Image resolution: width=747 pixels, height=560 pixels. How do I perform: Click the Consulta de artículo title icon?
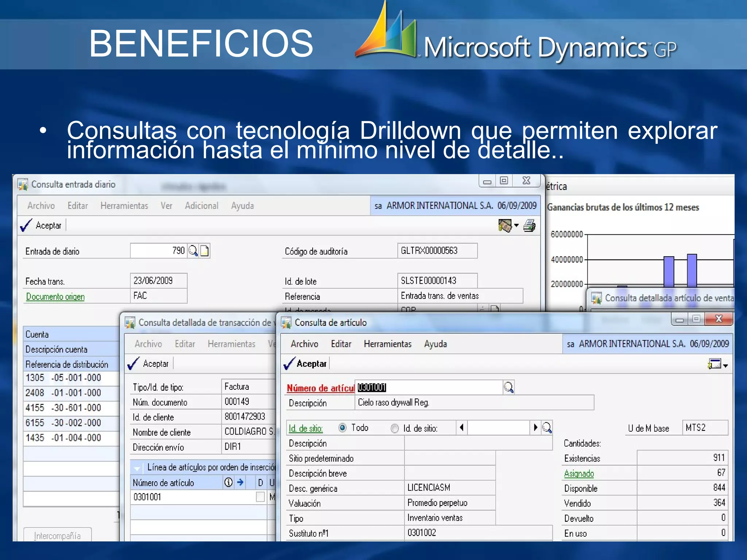(286, 323)
